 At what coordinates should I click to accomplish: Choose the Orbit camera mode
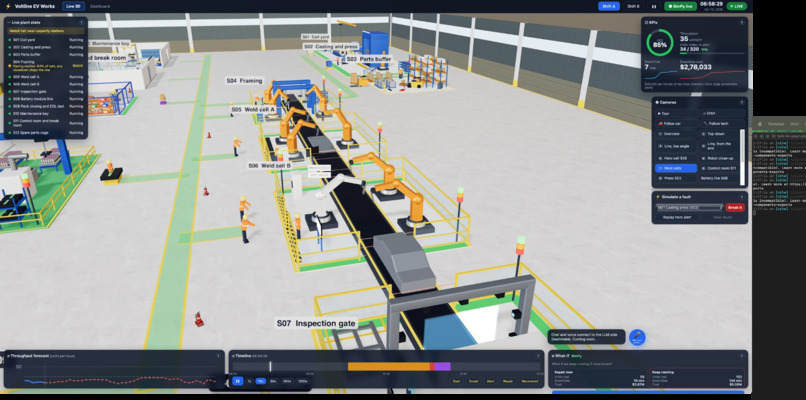[x=722, y=113]
